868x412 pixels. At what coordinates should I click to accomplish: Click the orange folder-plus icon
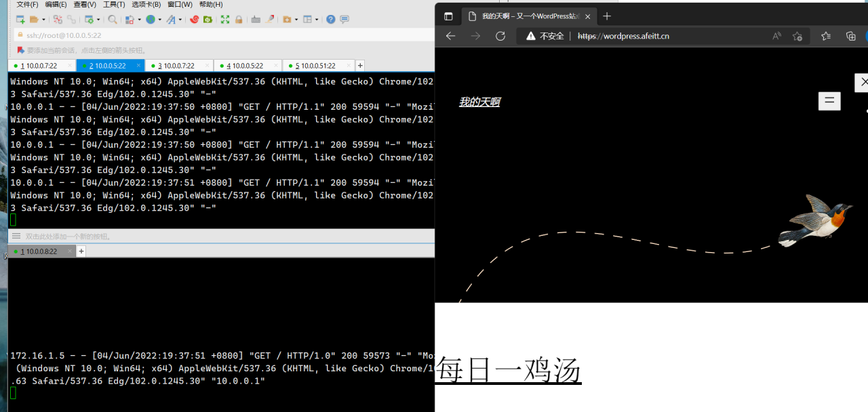(x=287, y=20)
